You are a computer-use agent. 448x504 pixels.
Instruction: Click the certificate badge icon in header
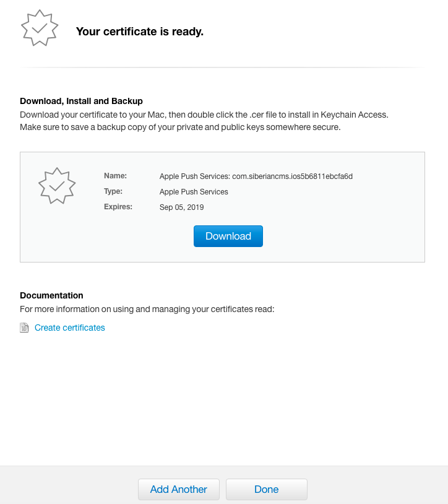(x=40, y=28)
